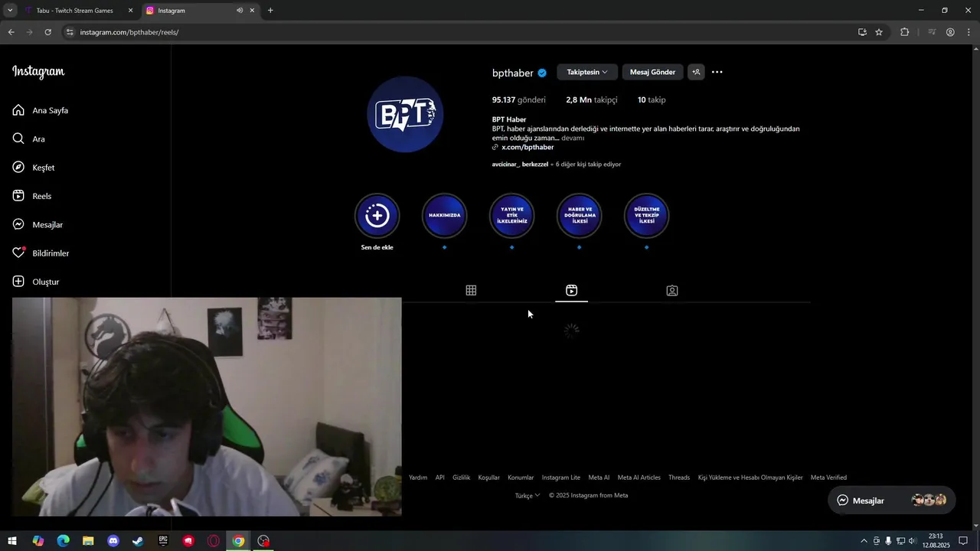Expand bio with devamı link
The height and width of the screenshot is (551, 980).
coord(573,138)
